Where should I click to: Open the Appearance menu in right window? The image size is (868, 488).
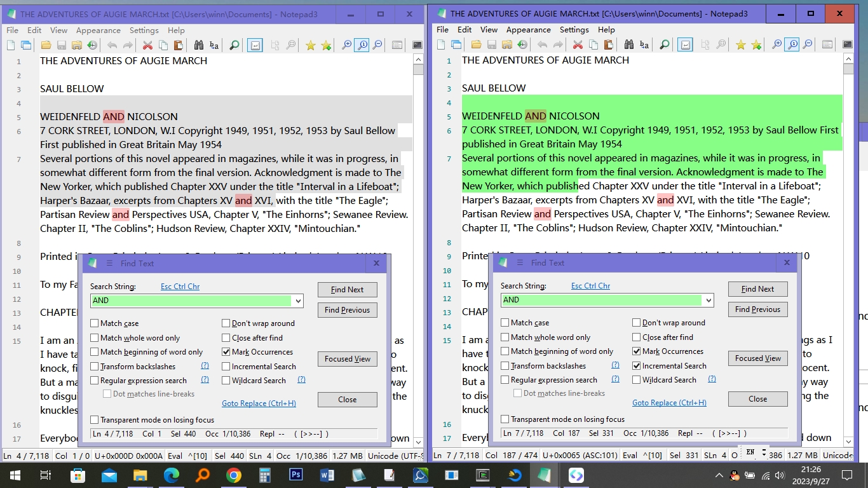click(x=528, y=29)
